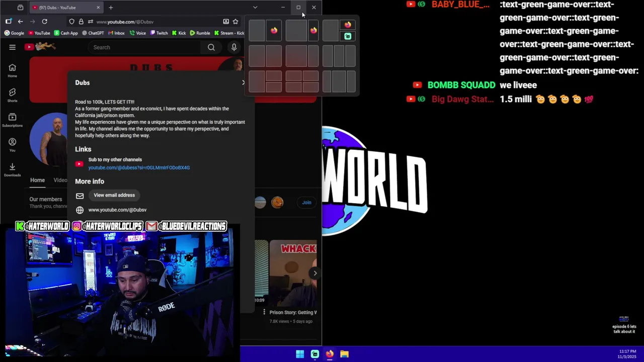Open the ChatGPT bookmark
Image resolution: width=644 pixels, height=362 pixels.
click(92, 33)
